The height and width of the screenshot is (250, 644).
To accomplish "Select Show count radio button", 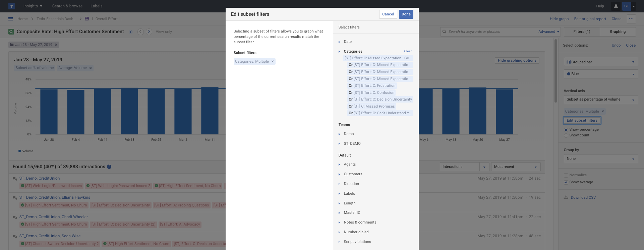I will tap(566, 135).
